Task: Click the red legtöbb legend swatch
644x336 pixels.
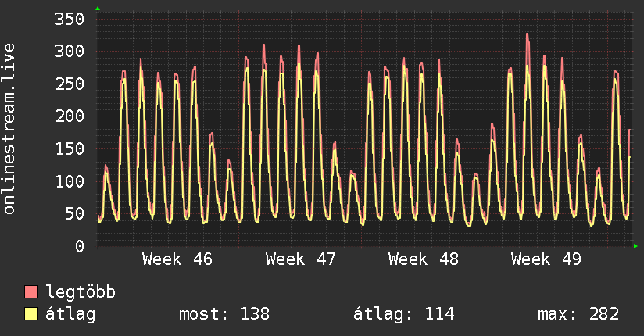Action: [31, 293]
